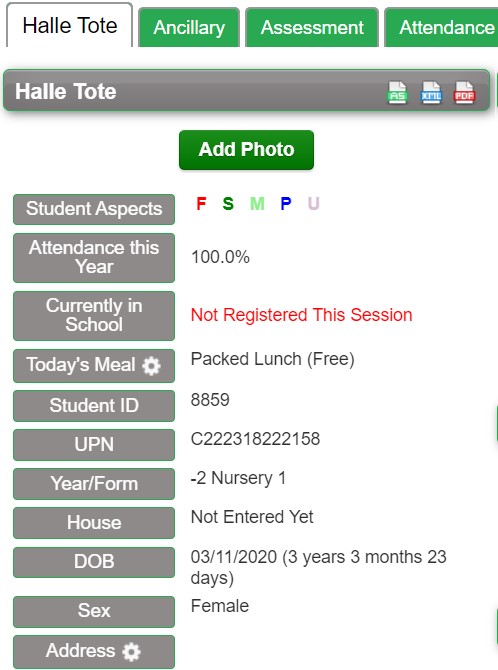Click the Year/Form label button
This screenshot has height=670, width=498.
coord(94,484)
